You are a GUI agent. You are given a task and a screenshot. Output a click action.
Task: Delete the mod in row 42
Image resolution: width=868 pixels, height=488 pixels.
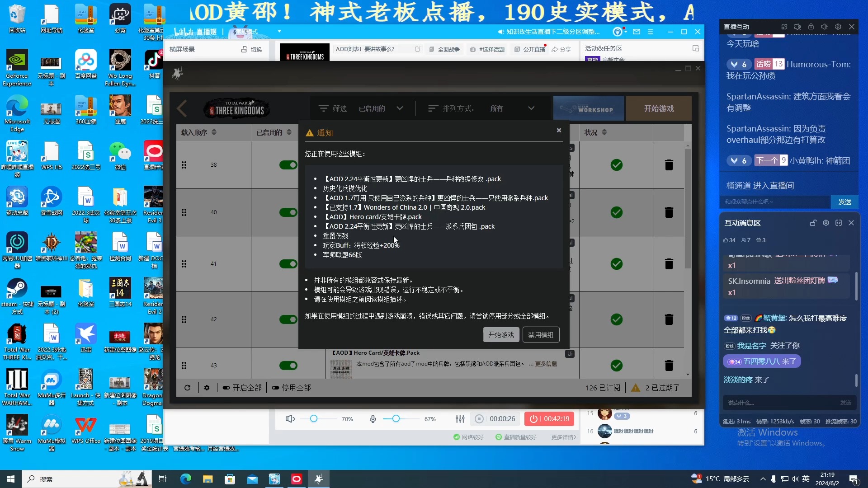(669, 319)
